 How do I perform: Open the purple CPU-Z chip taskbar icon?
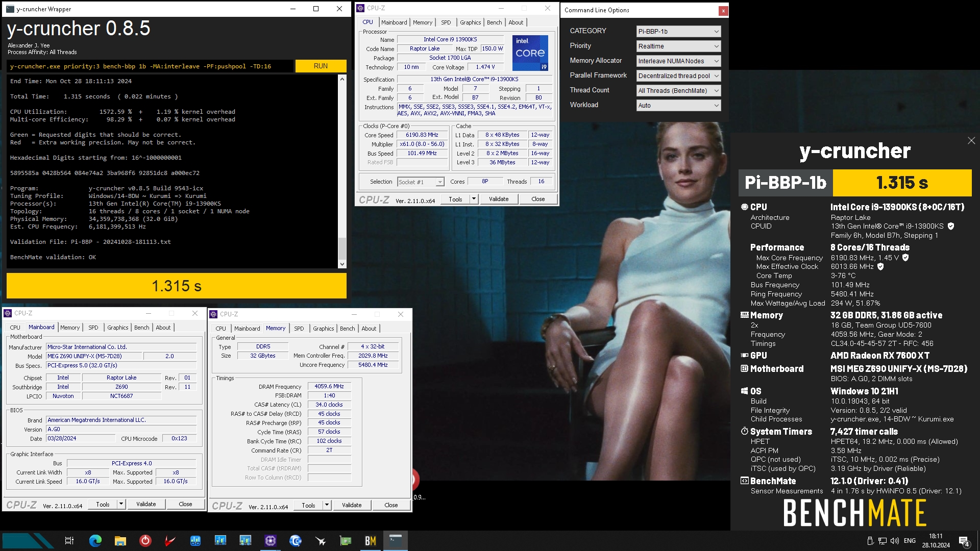271,541
